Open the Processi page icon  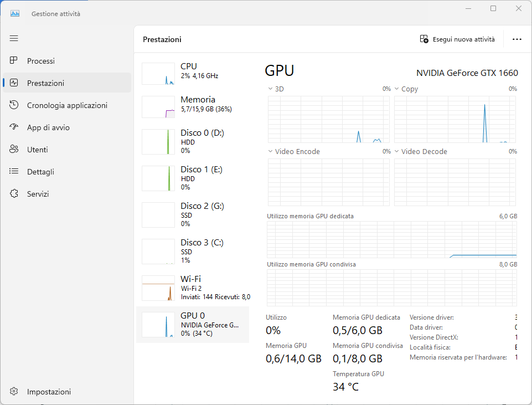14,61
